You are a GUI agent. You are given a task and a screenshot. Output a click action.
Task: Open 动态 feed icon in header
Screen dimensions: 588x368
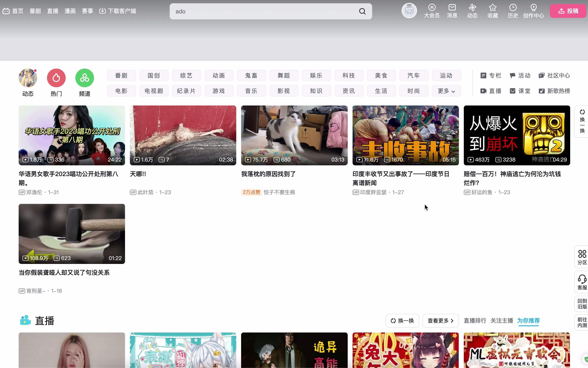[472, 11]
